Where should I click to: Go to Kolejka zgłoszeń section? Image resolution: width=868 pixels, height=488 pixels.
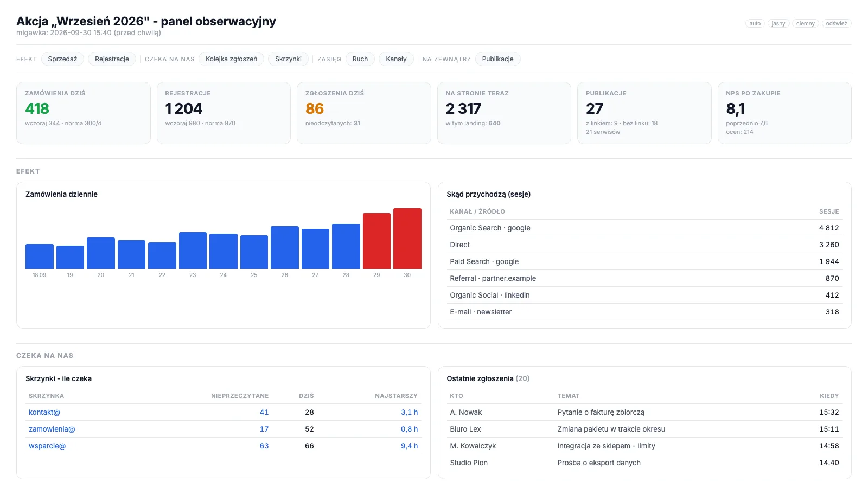coord(231,59)
